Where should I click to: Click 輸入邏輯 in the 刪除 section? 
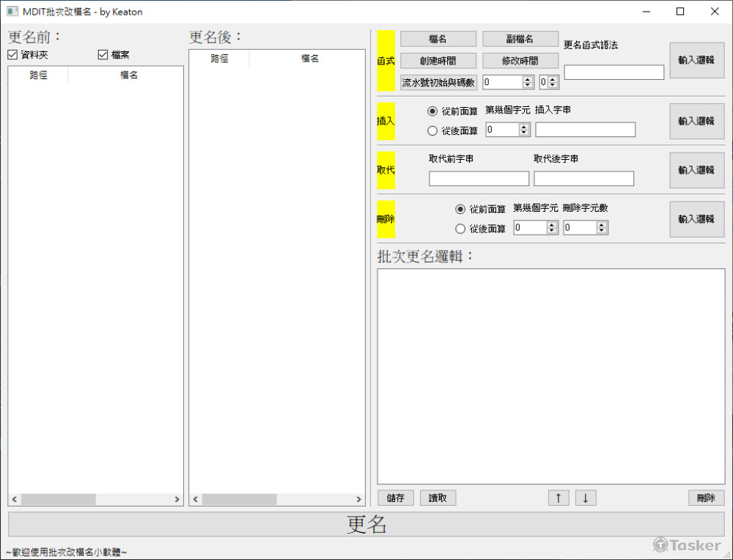(696, 218)
